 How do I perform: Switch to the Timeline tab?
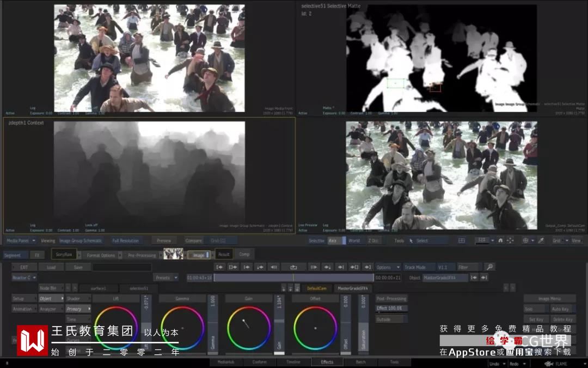293,362
